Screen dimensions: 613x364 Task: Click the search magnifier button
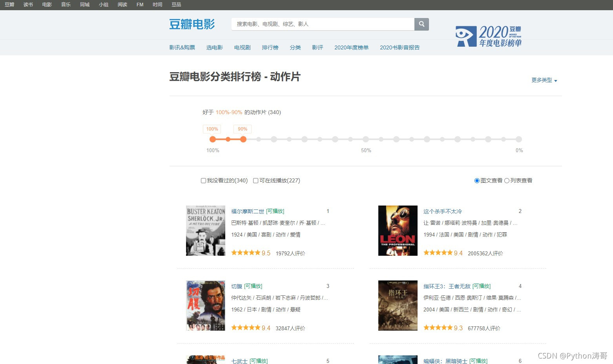[421, 24]
